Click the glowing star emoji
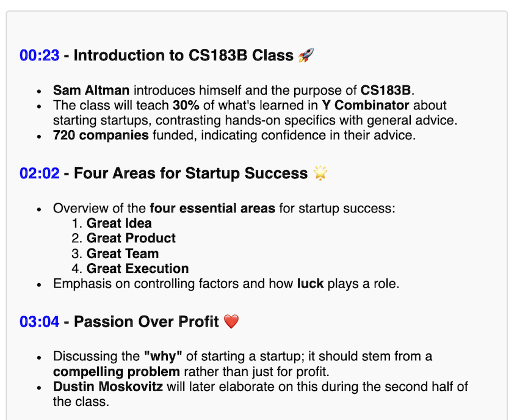 pyautogui.click(x=320, y=173)
